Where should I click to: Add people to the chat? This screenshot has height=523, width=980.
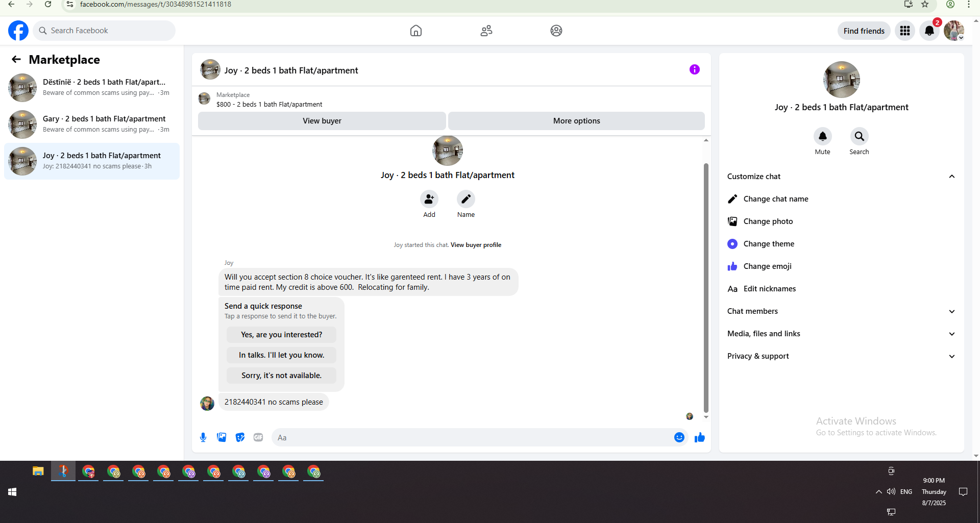coord(429,199)
